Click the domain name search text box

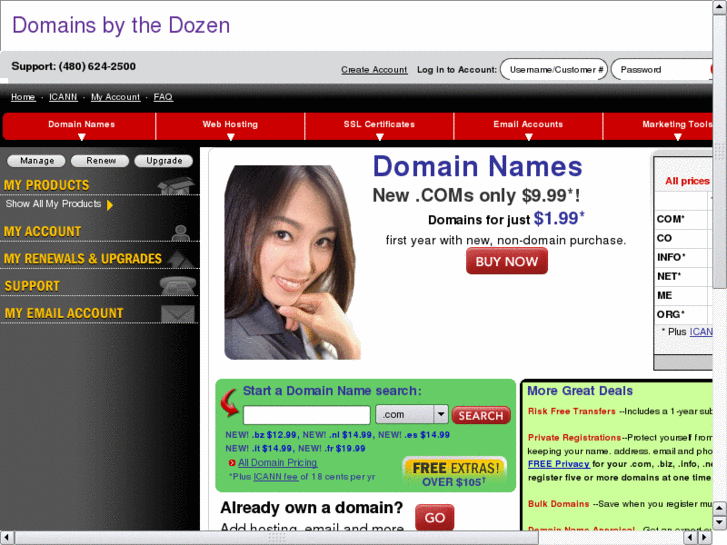pyautogui.click(x=306, y=415)
